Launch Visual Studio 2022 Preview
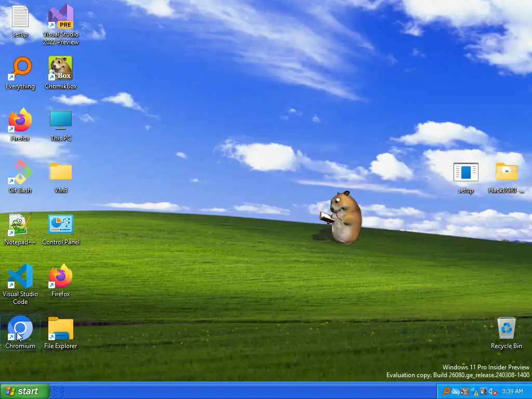 [x=60, y=24]
